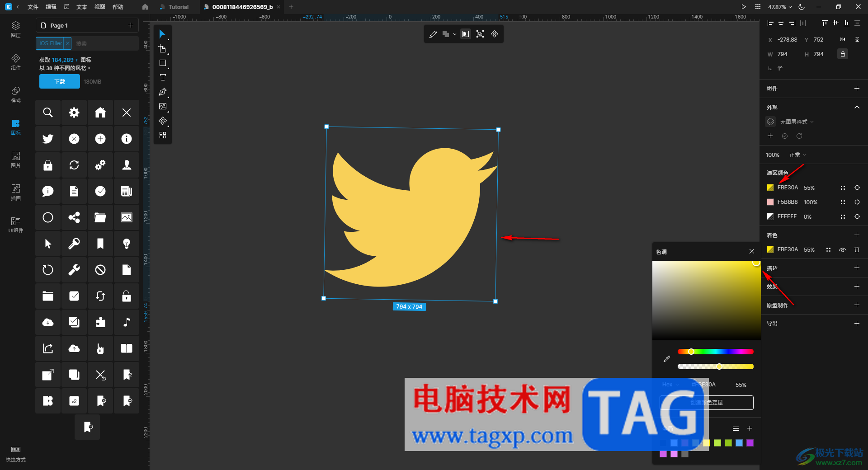This screenshot has width=868, height=470.
Task: Add a new page next to Page 1
Action: (x=131, y=25)
